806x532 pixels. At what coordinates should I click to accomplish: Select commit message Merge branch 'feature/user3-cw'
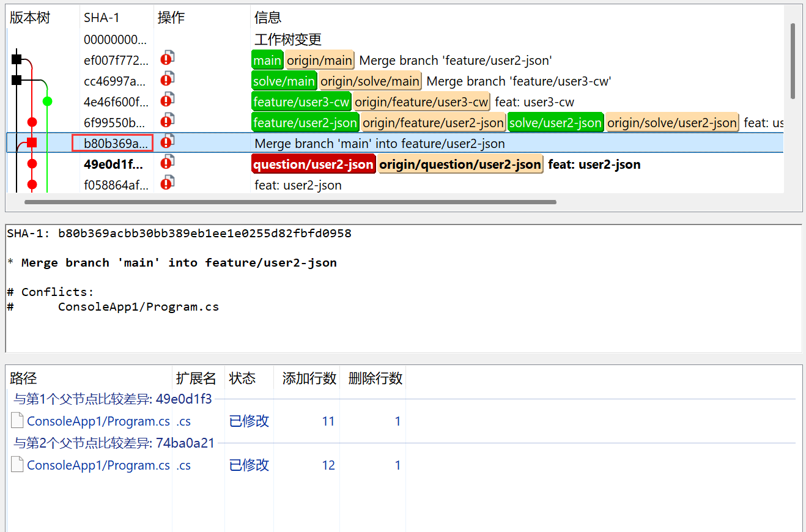click(519, 81)
